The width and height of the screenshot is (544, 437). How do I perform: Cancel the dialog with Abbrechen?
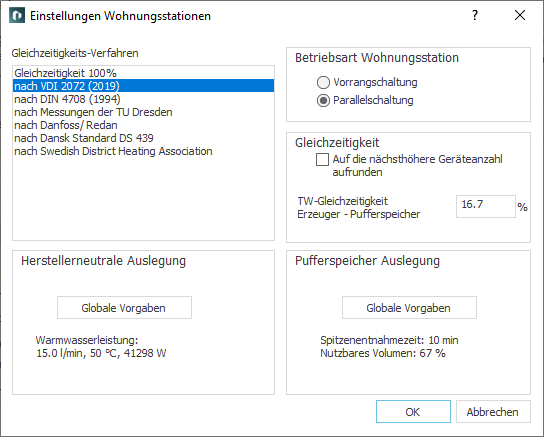click(x=493, y=412)
